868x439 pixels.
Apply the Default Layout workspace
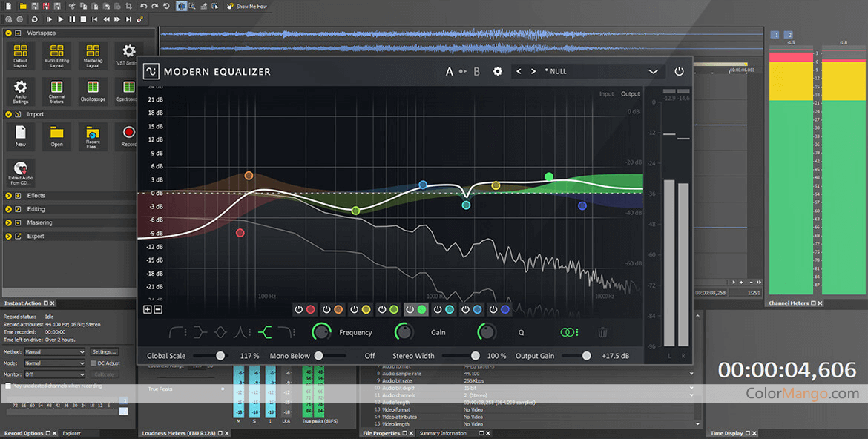[x=21, y=56]
